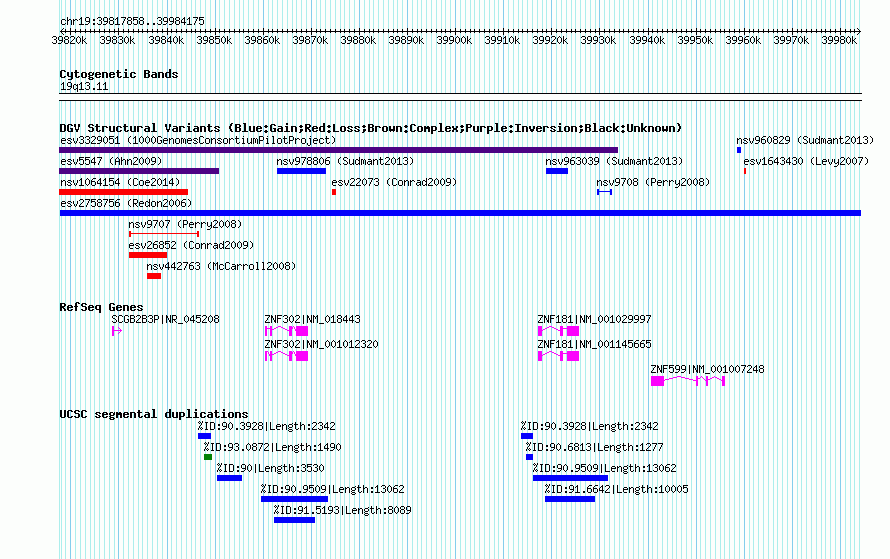Click the duplication bar Length:10005
The image size is (890, 559).
tap(570, 499)
